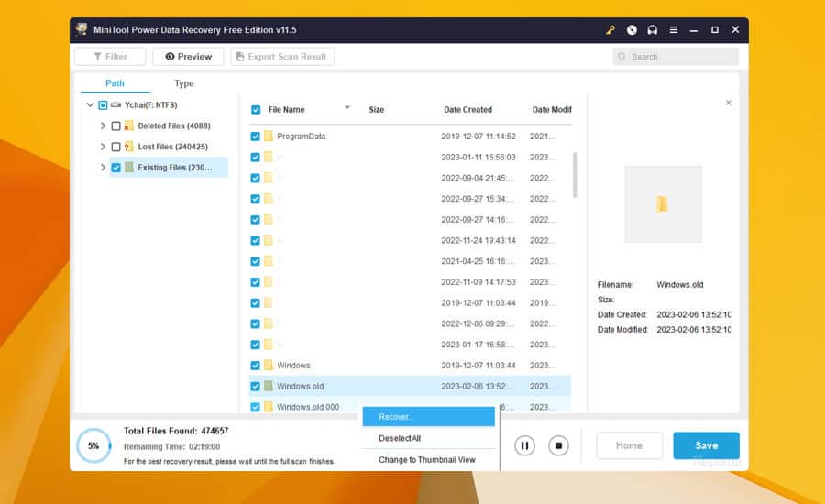Click the Preview button
The image size is (825, 504).
pos(188,56)
